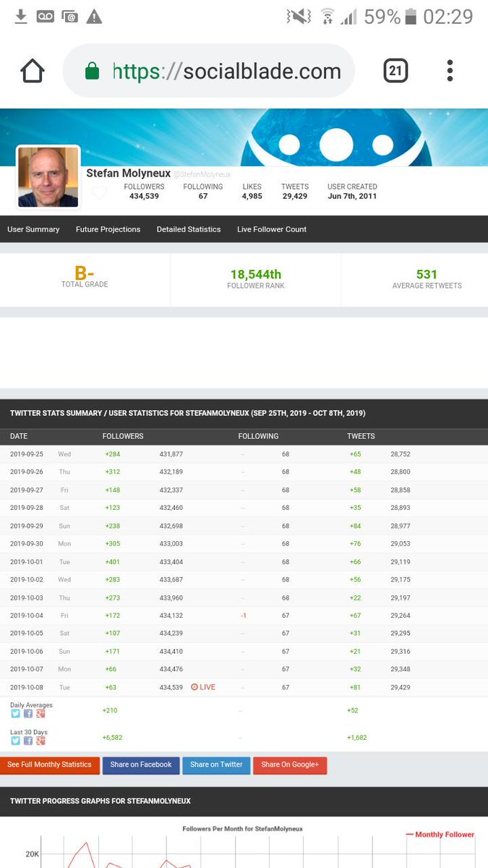488x868 pixels.
Task: Select the +52 daily average tweets value
Action: pyautogui.click(x=353, y=710)
